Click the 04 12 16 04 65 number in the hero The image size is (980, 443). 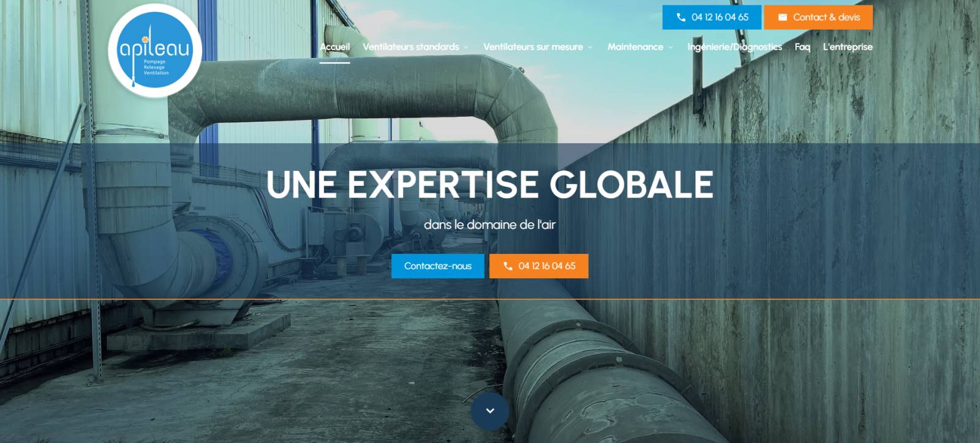coord(546,266)
